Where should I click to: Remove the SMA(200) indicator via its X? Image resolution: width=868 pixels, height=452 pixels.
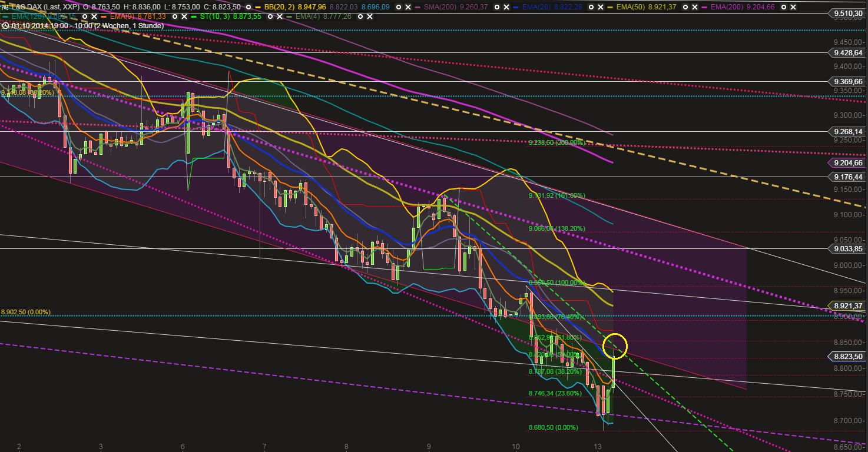505,7
